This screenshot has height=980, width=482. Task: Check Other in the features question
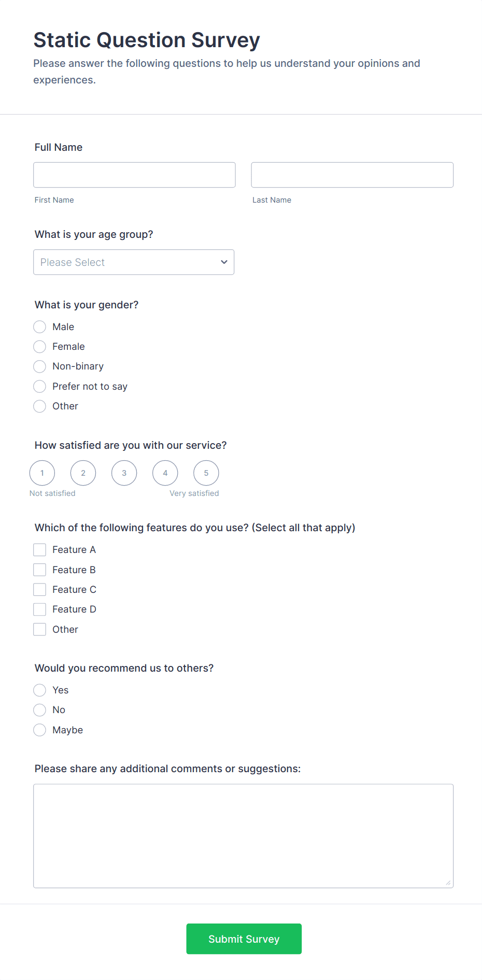39,629
